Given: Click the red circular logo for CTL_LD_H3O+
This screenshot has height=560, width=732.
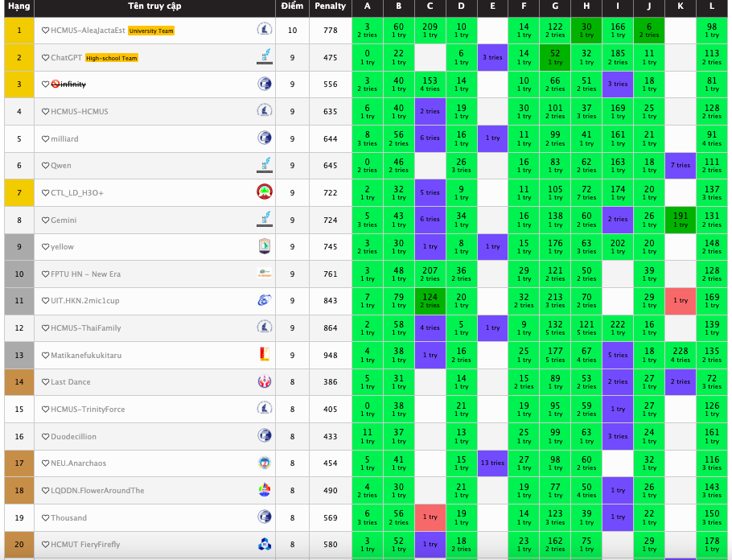Looking at the screenshot, I should (264, 192).
